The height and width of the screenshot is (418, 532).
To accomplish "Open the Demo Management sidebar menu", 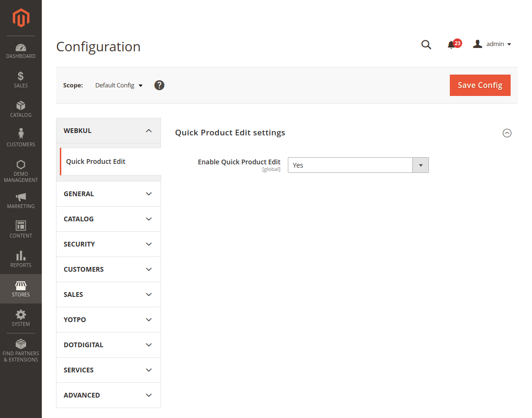I will point(21,171).
